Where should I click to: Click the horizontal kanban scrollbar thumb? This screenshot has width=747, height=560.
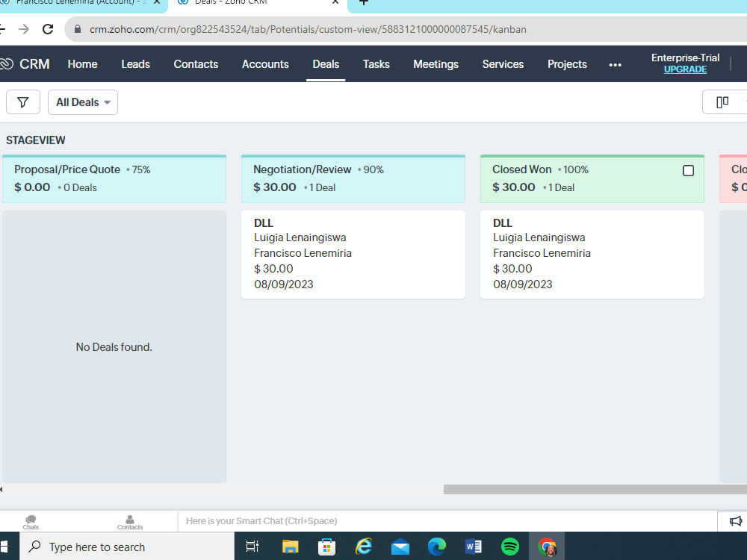tap(595, 490)
